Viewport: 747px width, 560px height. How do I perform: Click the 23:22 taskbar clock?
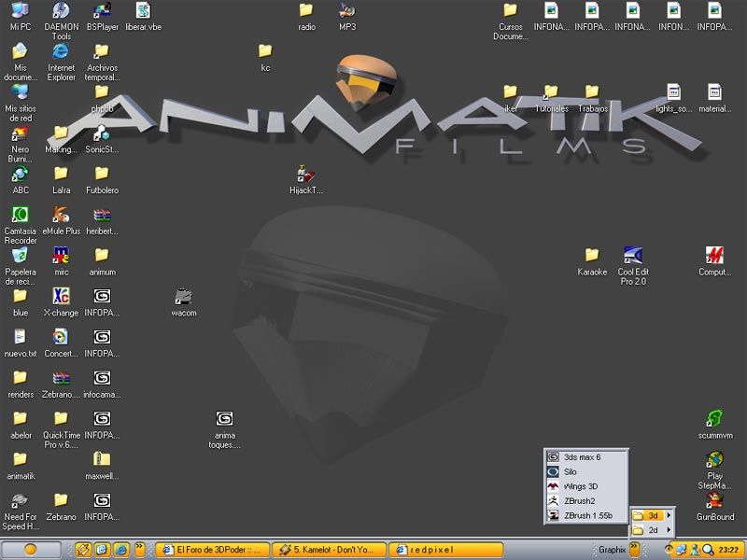[728, 550]
